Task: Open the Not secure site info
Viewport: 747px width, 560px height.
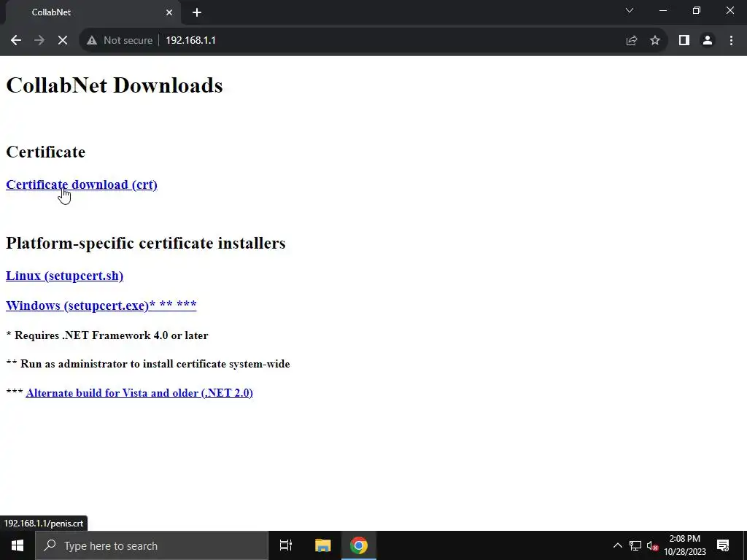Action: [x=120, y=41]
